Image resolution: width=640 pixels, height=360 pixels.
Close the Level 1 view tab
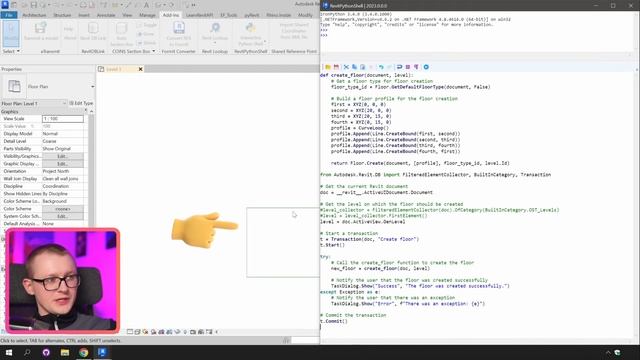(140, 69)
